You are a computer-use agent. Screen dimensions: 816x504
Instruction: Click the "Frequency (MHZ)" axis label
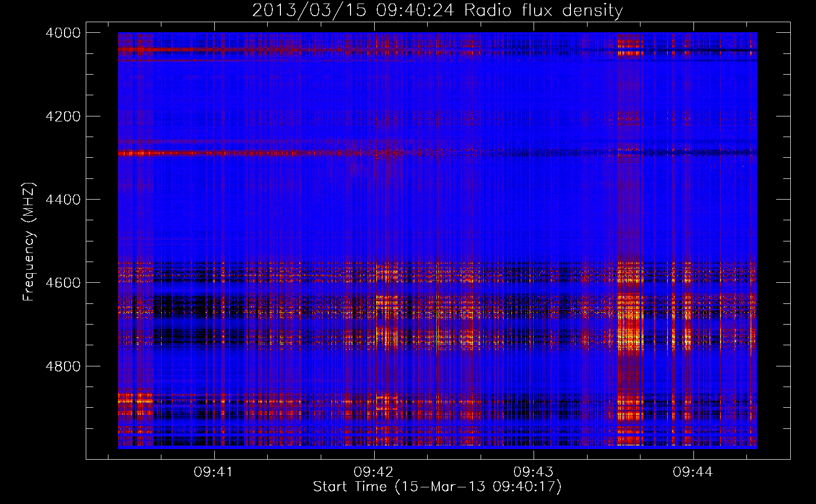click(x=29, y=242)
